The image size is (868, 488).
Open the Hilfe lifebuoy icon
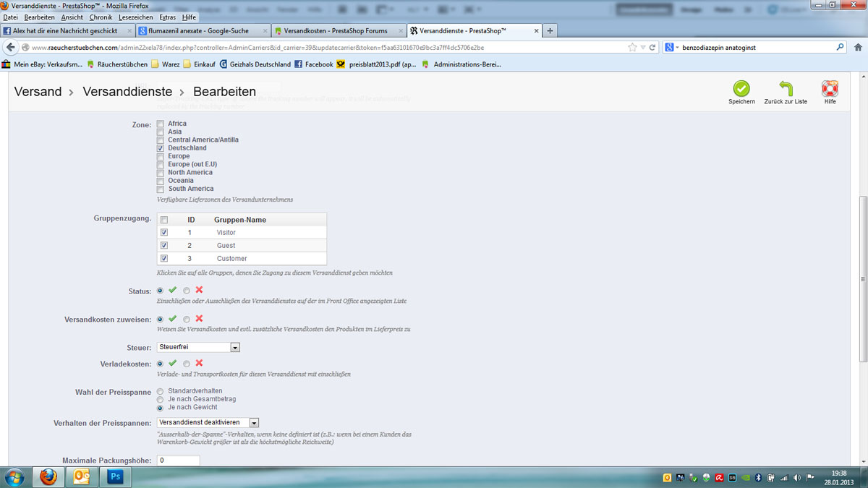830,88
